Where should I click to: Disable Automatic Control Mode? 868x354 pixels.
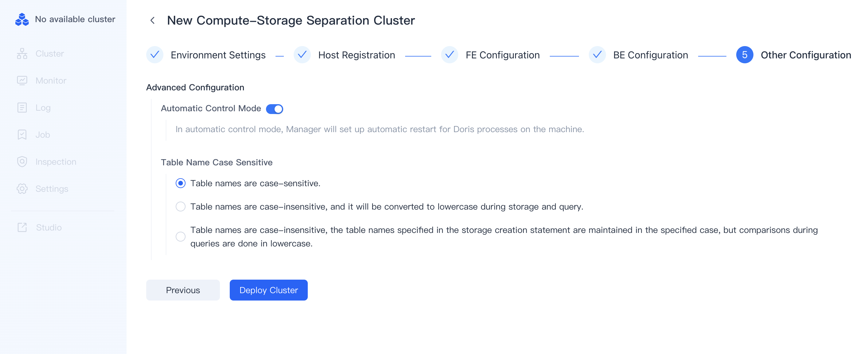[x=275, y=108]
